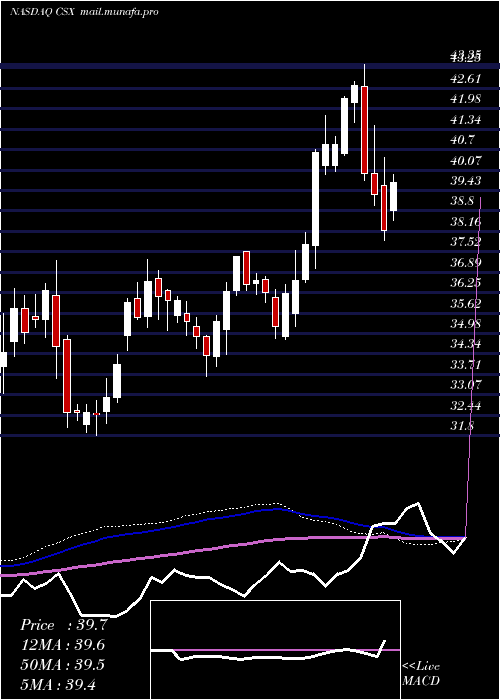This screenshot has height=700, width=500.
Task: Click the mail.munafa.pro watermark text
Action: [x=119, y=12]
